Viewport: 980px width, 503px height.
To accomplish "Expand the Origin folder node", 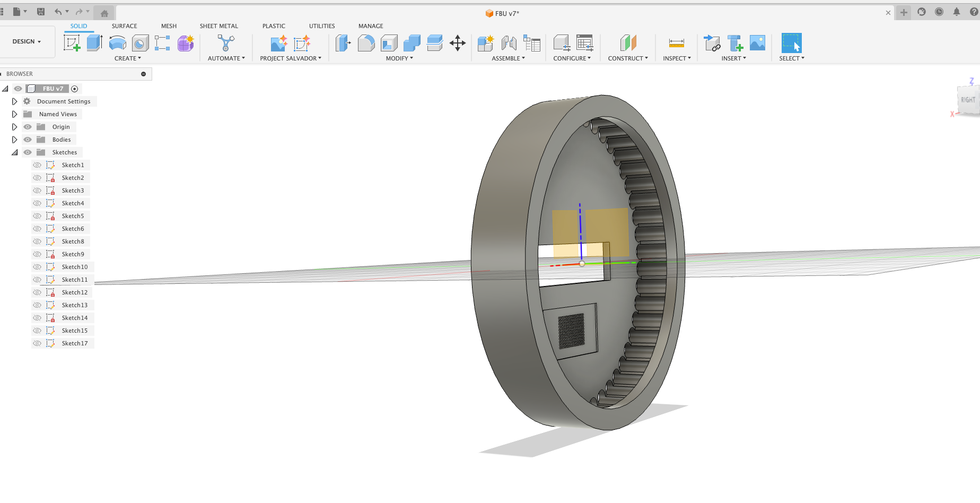I will point(14,127).
